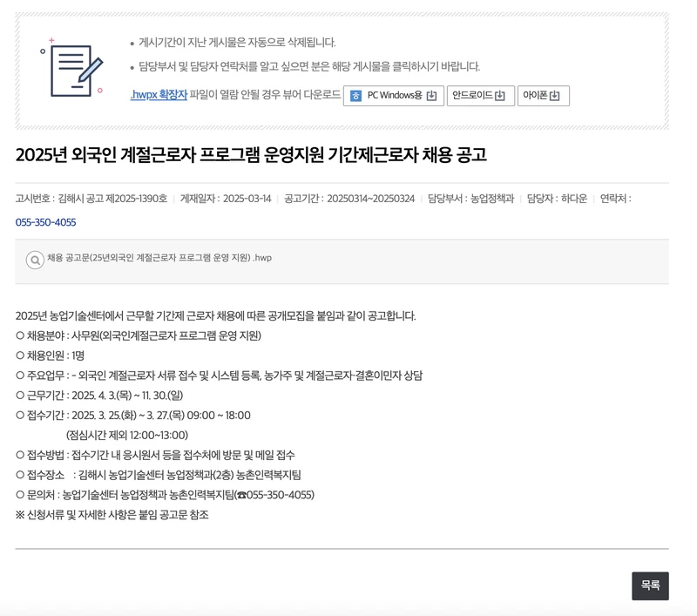
Task: Click the download arrow icon on PC Windows용 button
Action: click(x=430, y=96)
